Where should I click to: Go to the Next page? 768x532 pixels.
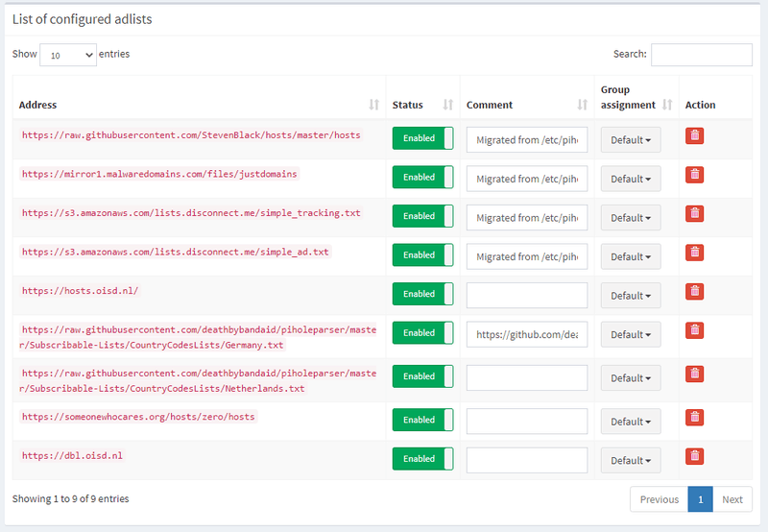[732, 499]
